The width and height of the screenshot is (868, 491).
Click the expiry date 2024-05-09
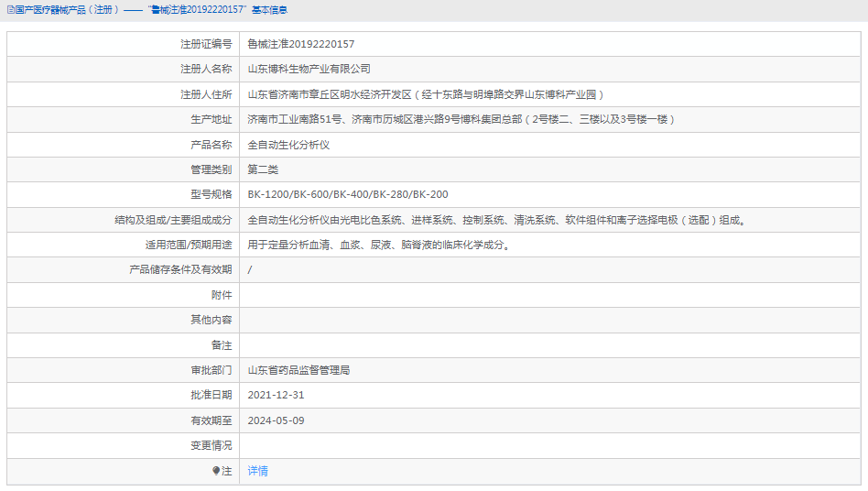click(276, 420)
